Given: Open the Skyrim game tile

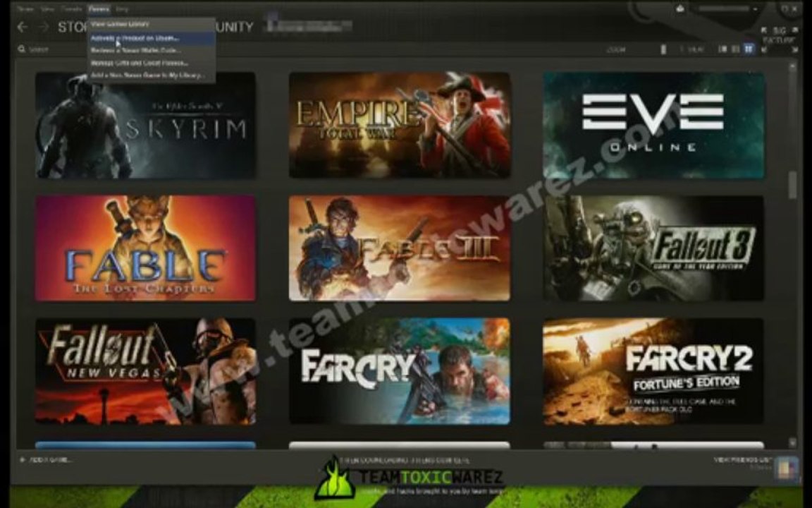Looking at the screenshot, I should pos(145,126).
